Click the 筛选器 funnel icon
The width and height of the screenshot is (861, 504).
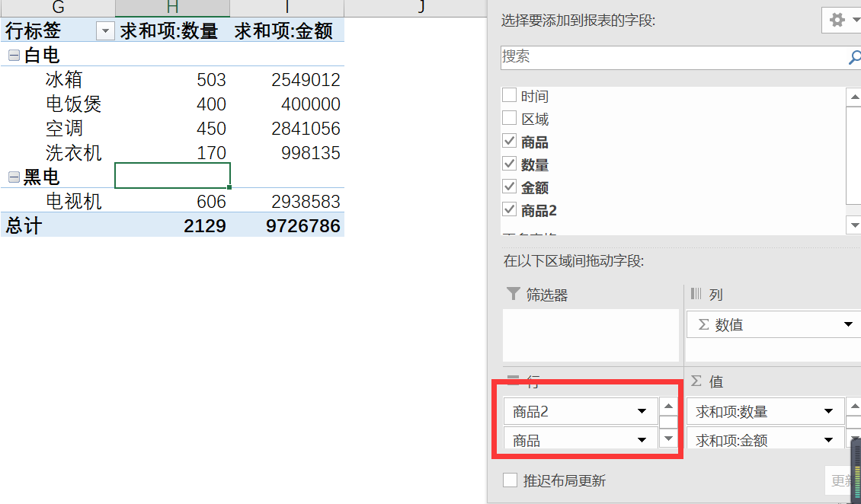pyautogui.click(x=513, y=294)
